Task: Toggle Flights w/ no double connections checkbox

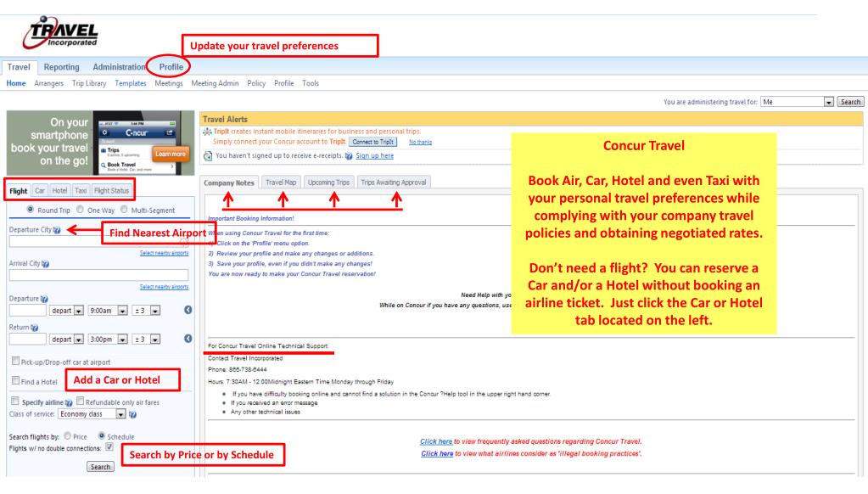Action: (x=109, y=447)
